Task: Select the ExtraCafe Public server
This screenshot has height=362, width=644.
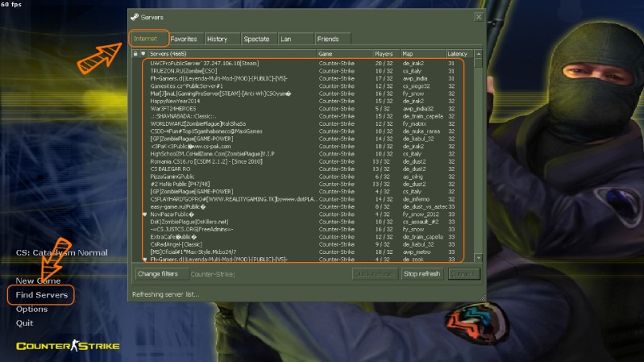Action: [303, 237]
